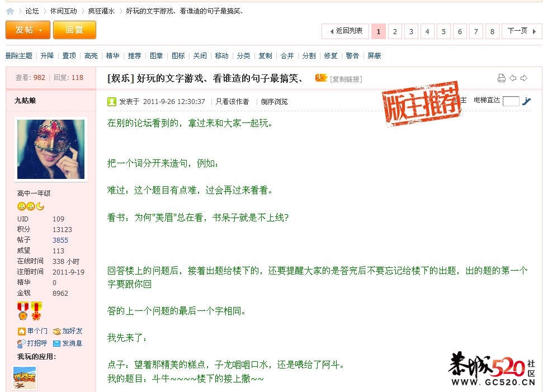Click 高中一年级 user rank text
543x392 pixels.
(x=34, y=193)
